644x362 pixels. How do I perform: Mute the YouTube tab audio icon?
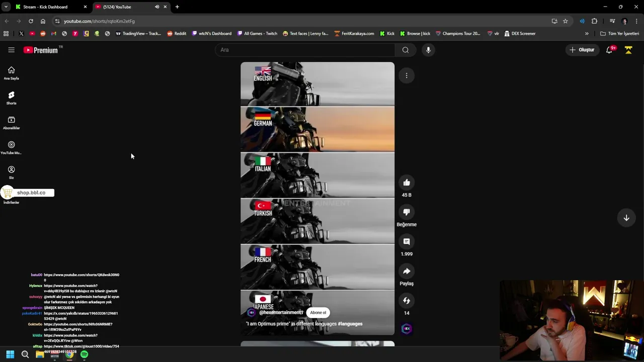pos(157,7)
